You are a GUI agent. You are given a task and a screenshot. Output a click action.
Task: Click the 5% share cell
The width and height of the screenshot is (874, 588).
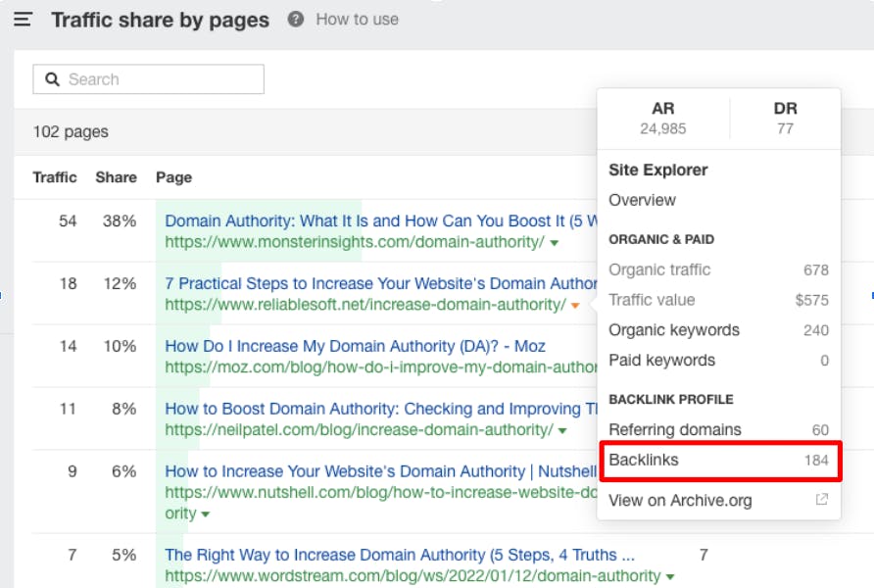123,555
